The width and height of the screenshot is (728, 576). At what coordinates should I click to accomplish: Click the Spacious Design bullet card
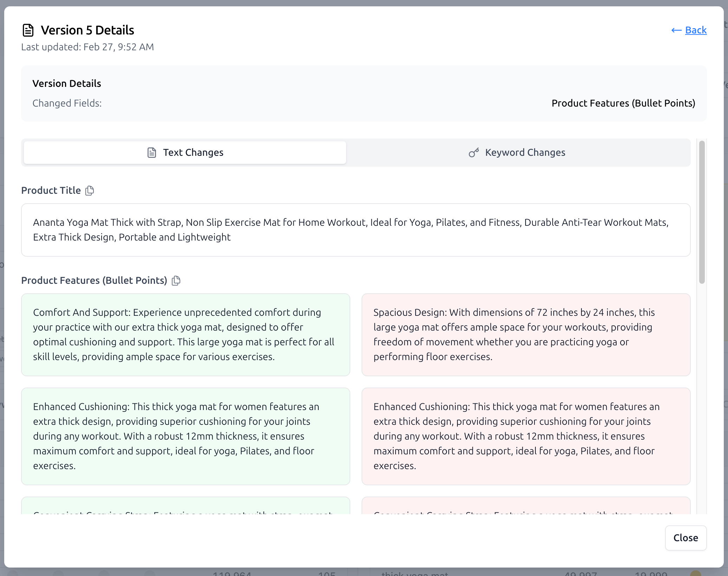527,334
